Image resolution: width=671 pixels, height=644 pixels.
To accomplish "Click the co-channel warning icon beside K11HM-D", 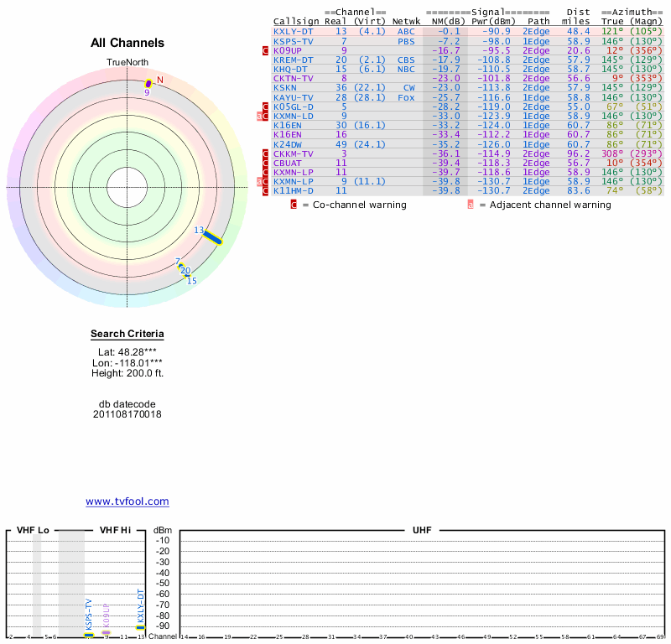I will click(x=266, y=191).
